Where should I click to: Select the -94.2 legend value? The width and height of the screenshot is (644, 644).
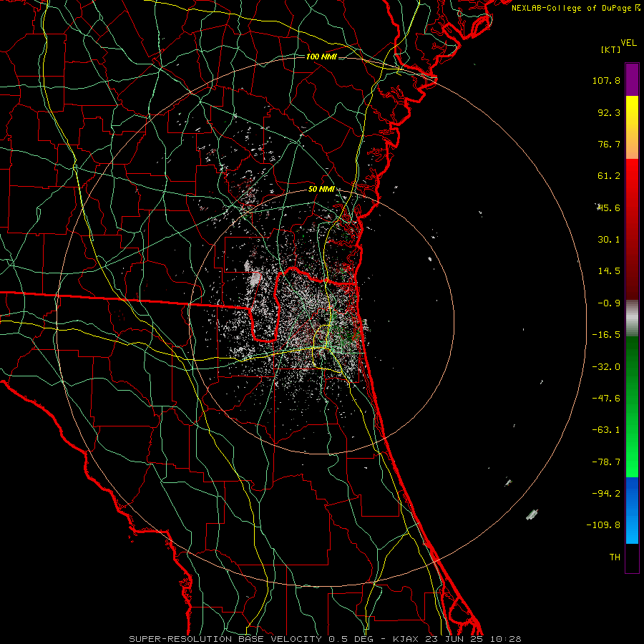pos(606,493)
